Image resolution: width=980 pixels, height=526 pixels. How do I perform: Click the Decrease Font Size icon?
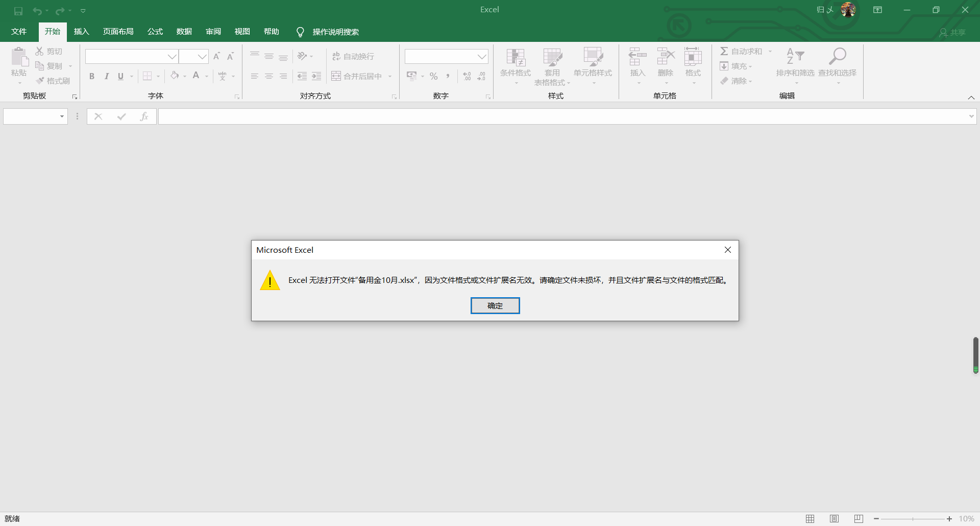[x=231, y=56]
